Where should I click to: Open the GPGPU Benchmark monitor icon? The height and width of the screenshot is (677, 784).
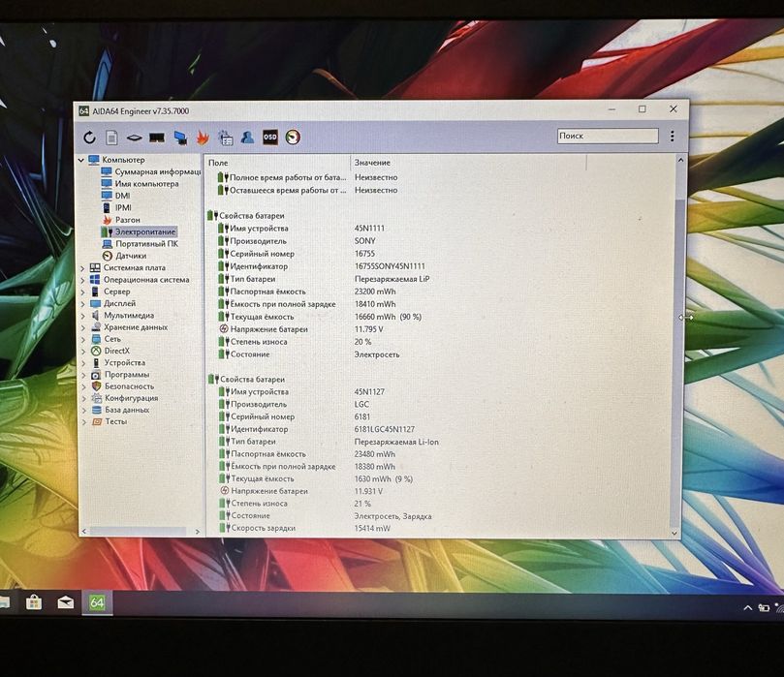click(180, 138)
